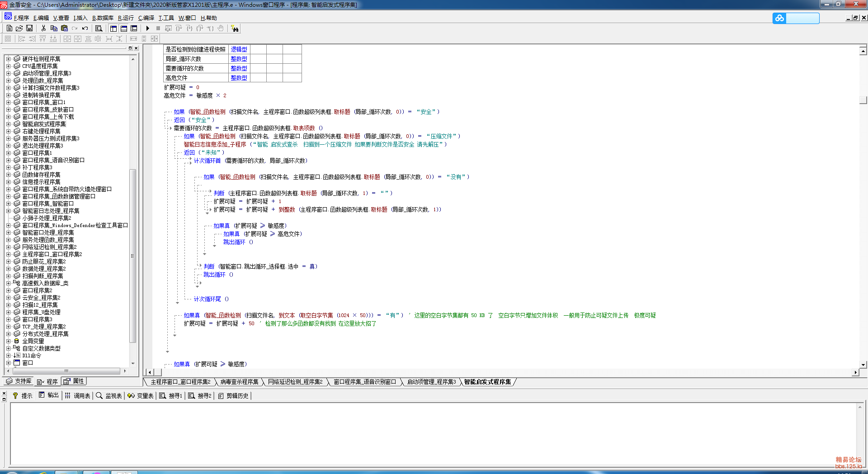Expand the CPU温度程序集 tree node
The height and width of the screenshot is (474, 868).
tap(8, 66)
